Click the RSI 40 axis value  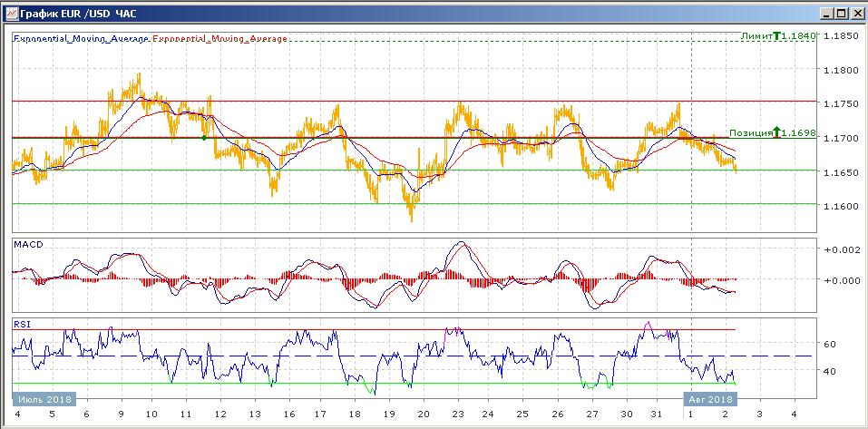click(x=830, y=371)
